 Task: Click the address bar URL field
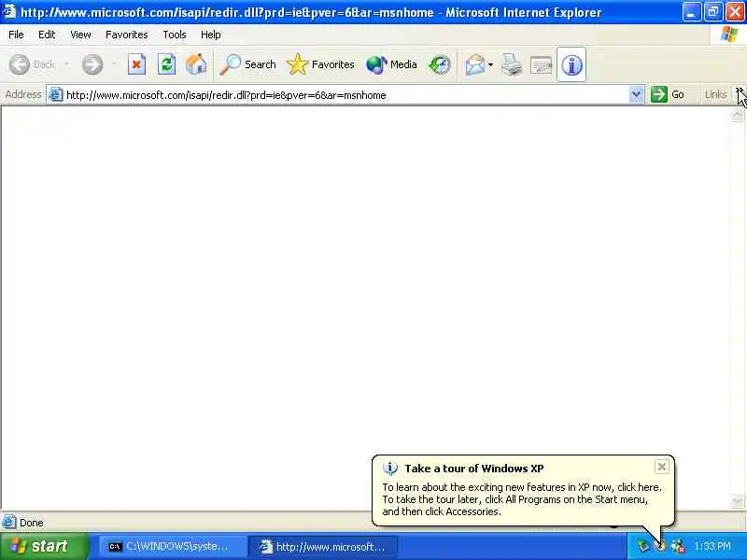pos(345,95)
